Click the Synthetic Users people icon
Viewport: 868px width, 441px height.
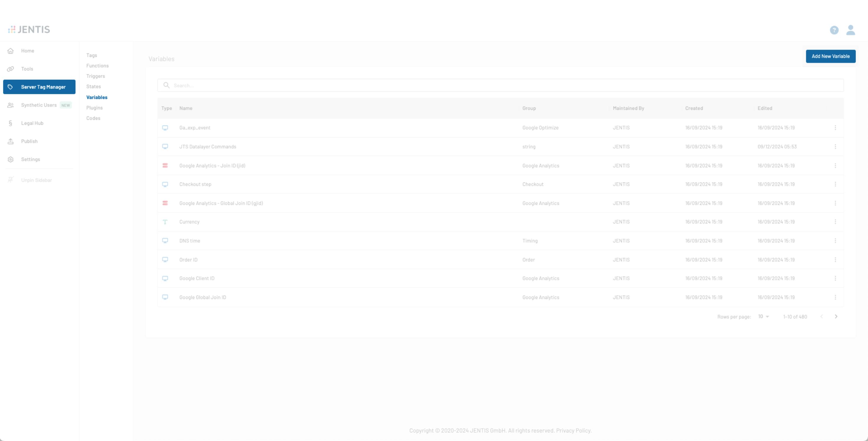11,105
